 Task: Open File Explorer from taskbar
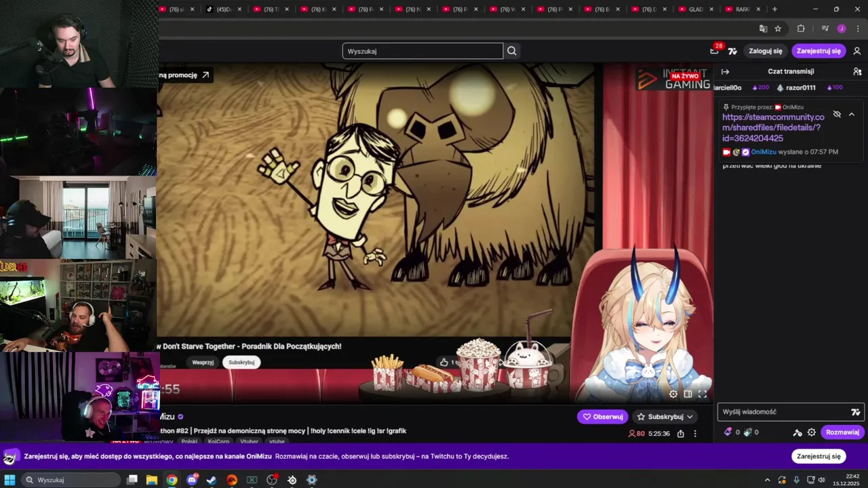click(x=152, y=480)
